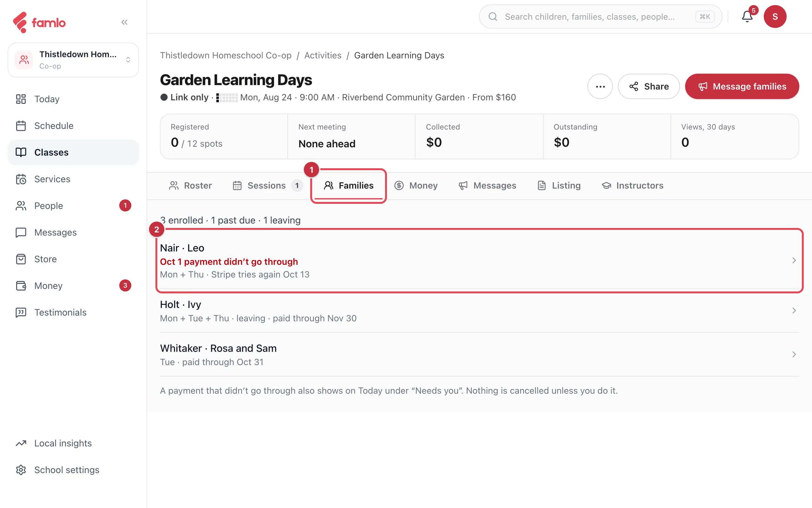Click the search magnifier icon
This screenshot has width=812, height=508.
point(493,17)
